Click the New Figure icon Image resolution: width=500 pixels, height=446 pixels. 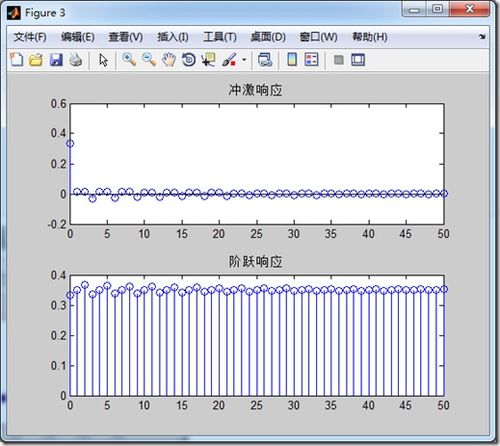(16, 60)
